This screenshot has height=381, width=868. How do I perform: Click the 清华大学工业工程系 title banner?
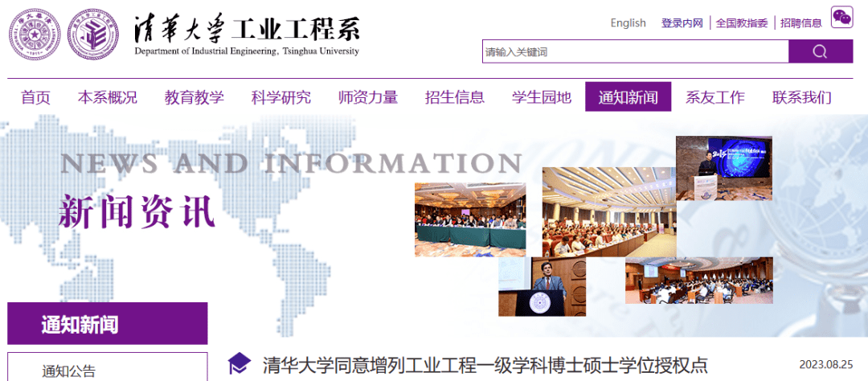(247, 29)
